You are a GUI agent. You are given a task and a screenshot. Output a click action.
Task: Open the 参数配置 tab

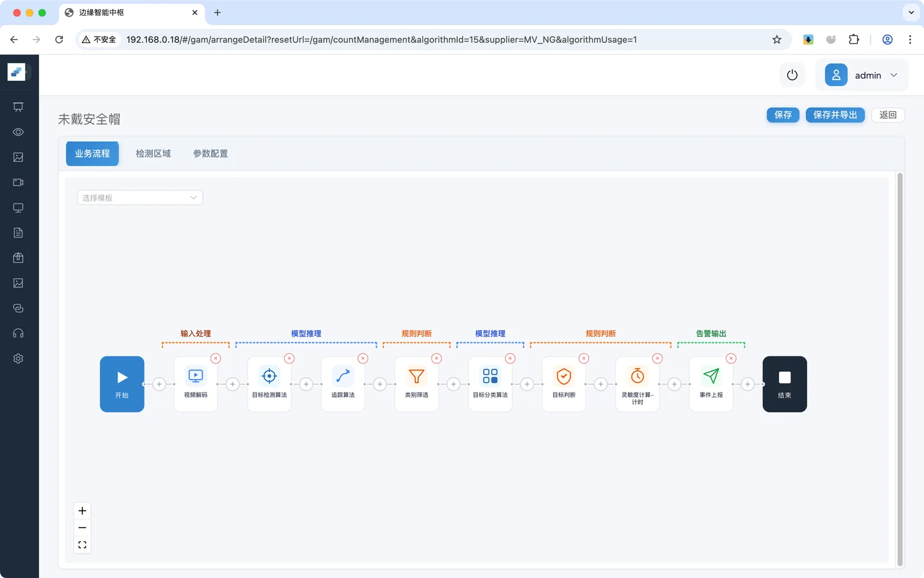(x=210, y=153)
